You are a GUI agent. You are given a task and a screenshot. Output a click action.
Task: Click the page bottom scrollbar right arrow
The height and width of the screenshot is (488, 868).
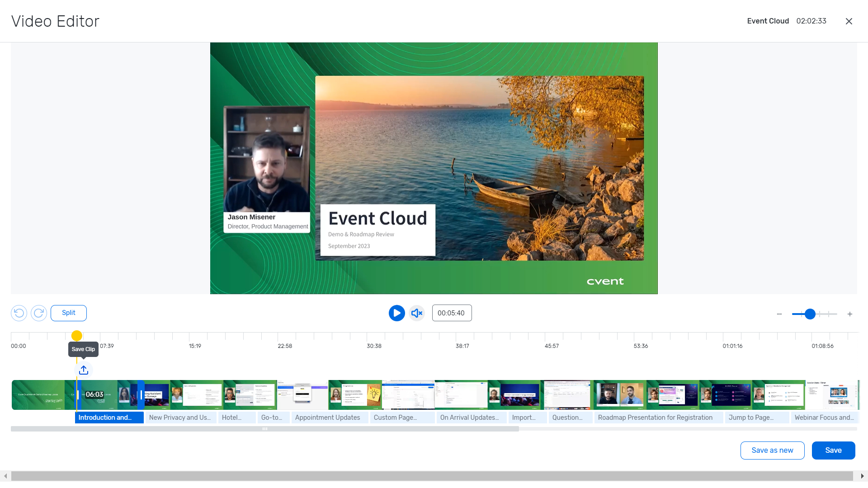pos(863,476)
